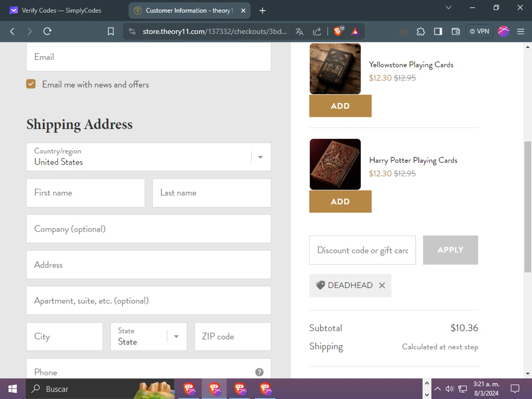The image size is (532, 399).
Task: Click the APPLY discount button
Action: [x=450, y=250]
